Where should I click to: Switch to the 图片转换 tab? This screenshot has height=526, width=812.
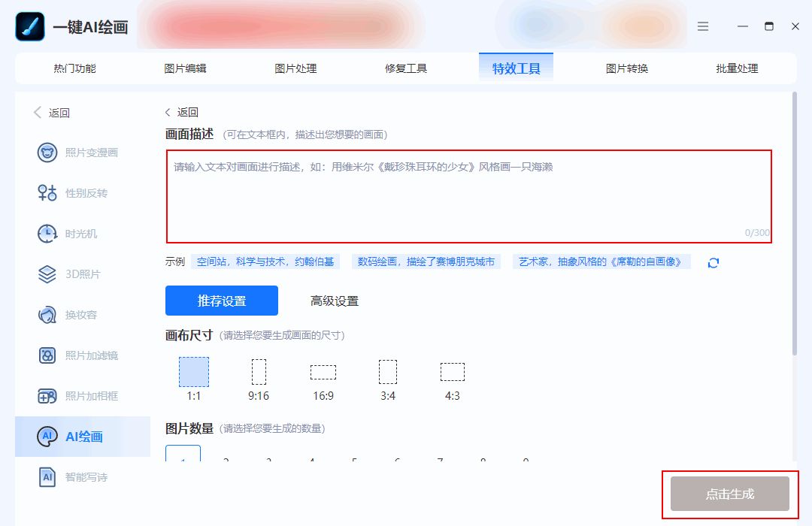(x=626, y=68)
